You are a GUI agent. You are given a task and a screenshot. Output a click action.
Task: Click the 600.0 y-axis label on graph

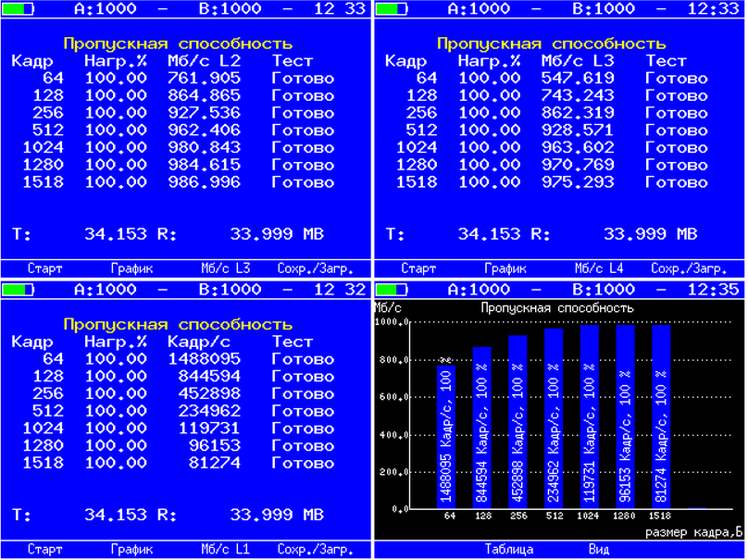pyautogui.click(x=394, y=397)
